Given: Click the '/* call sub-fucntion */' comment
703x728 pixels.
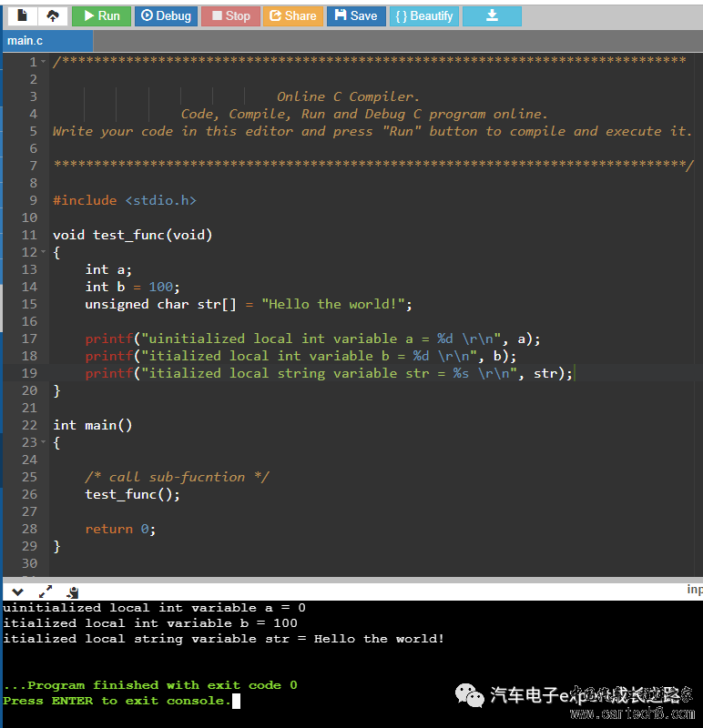Looking at the screenshot, I should click(x=177, y=477).
